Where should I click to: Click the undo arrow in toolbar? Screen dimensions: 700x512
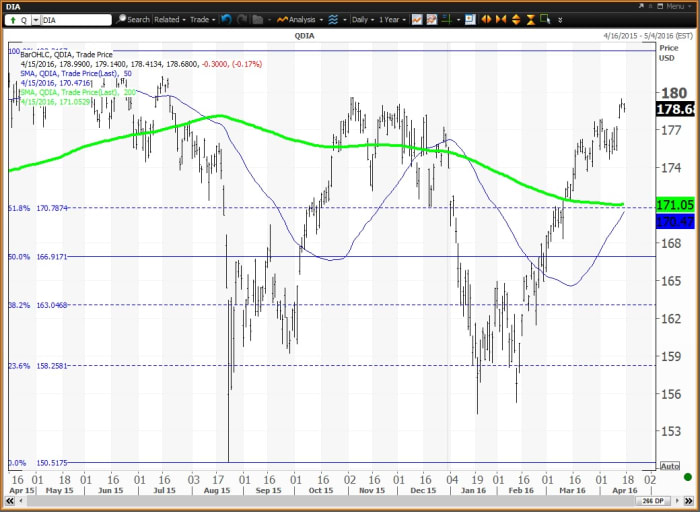point(226,20)
